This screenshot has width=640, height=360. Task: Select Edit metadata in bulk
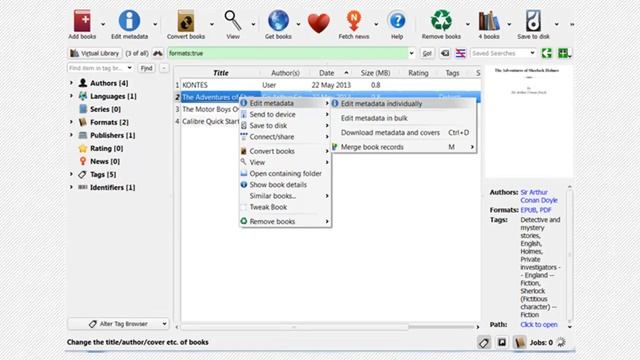click(403, 118)
